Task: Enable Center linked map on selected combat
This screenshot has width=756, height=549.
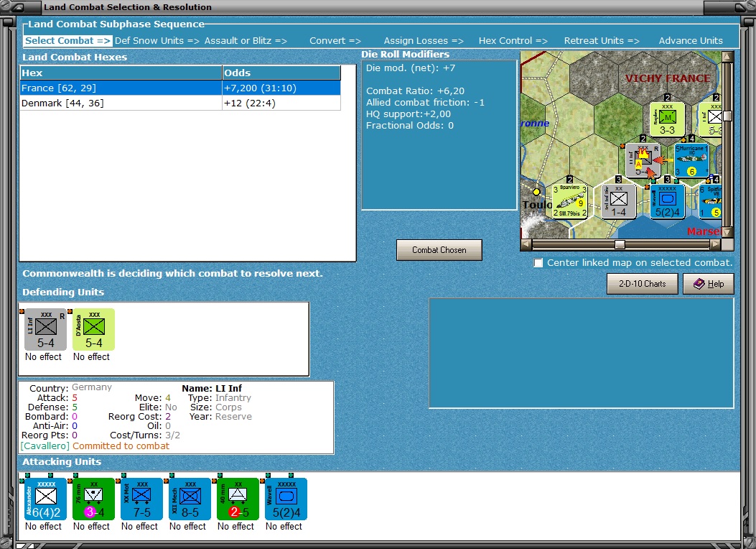Action: tap(538, 263)
